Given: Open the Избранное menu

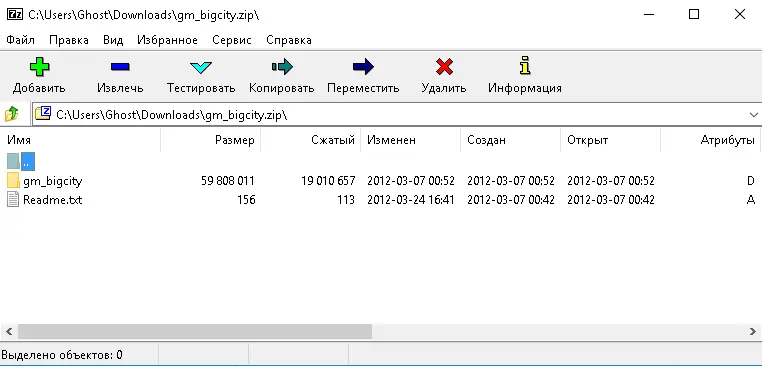Looking at the screenshot, I should coord(167,40).
